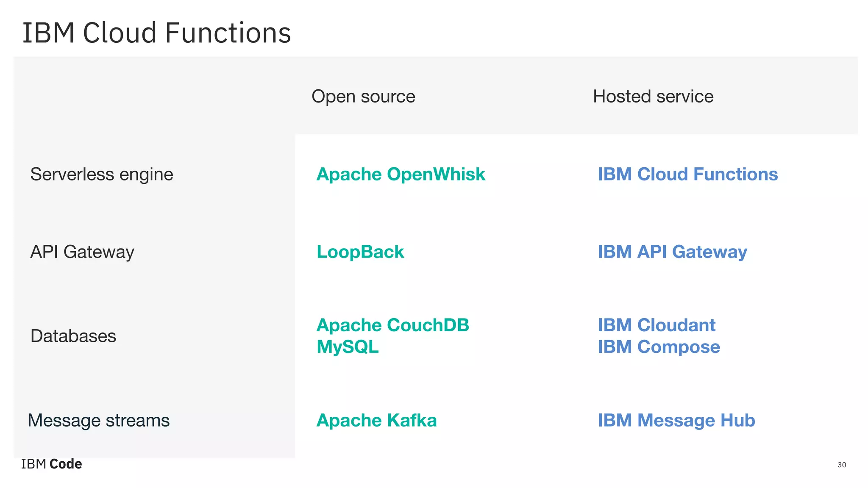
Task: Open the IBM Cloudant link
Action: [x=657, y=325]
